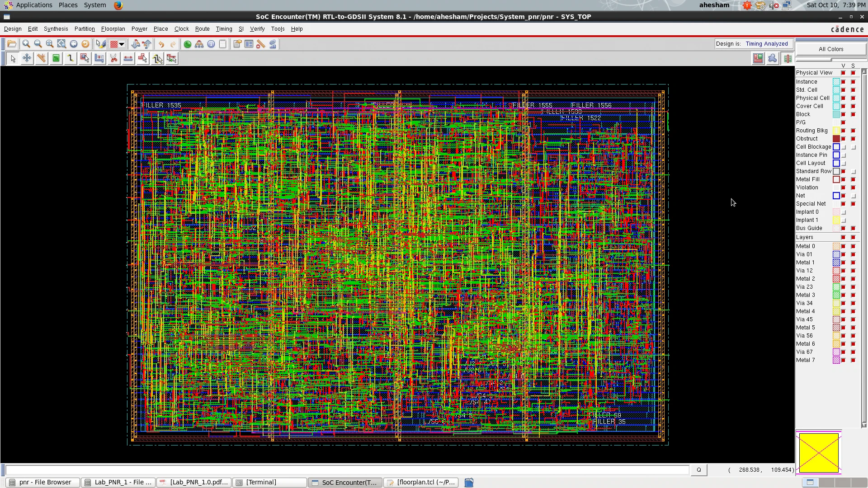
Task: Switch to floorplan view icon
Action: (x=758, y=58)
